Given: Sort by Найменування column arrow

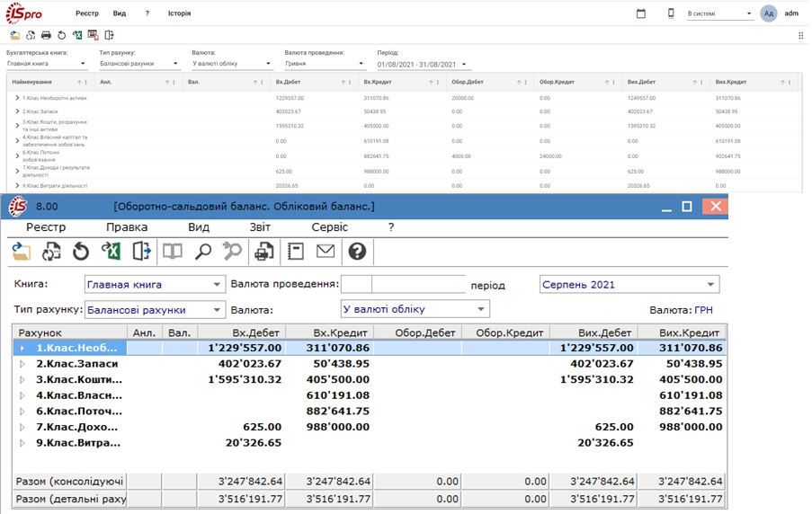Looking at the screenshot, I should pyautogui.click(x=79, y=83).
